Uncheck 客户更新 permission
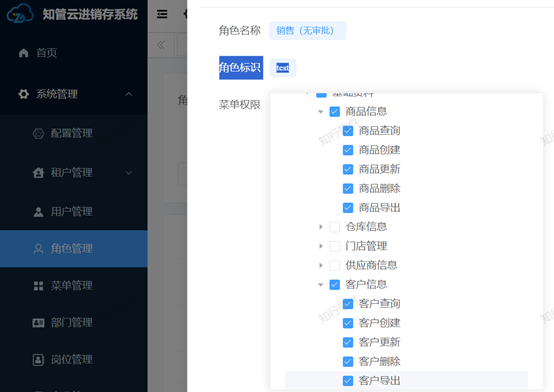 pyautogui.click(x=348, y=342)
